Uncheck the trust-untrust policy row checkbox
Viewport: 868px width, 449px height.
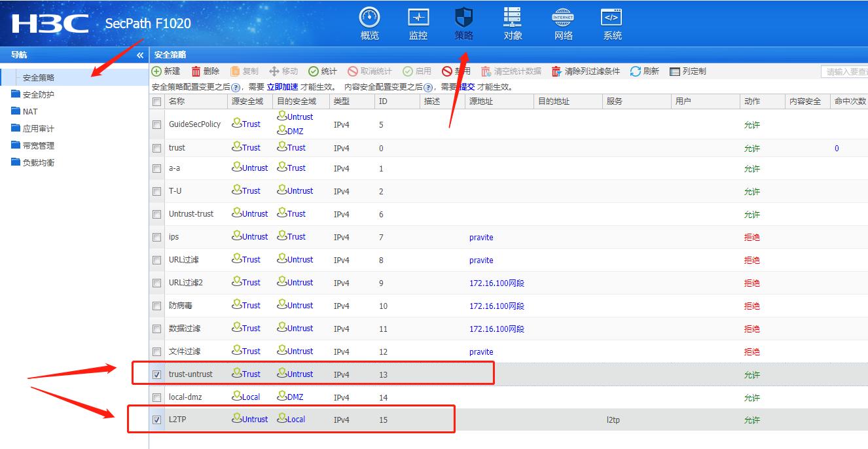156,374
